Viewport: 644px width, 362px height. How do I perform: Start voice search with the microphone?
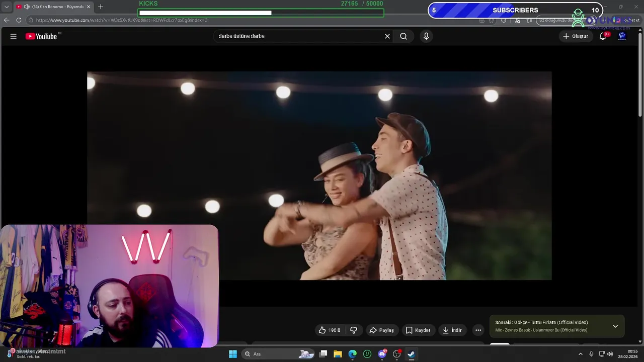[426, 36]
